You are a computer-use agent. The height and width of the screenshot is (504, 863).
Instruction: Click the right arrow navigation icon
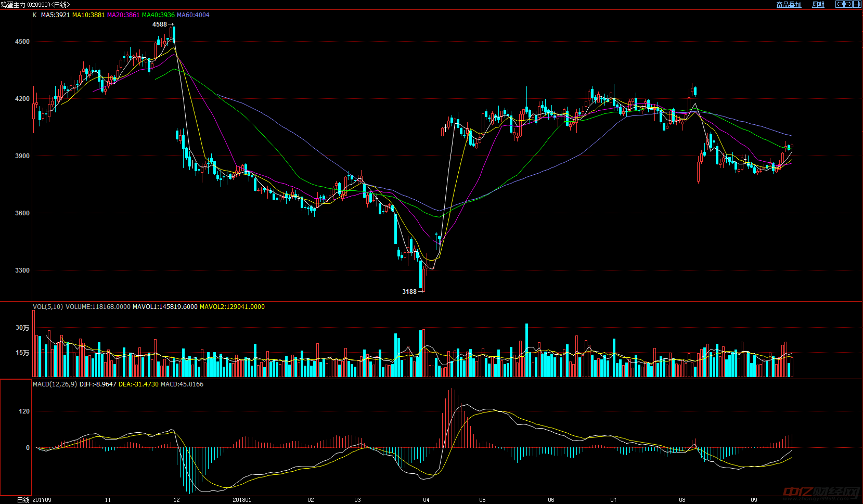point(848,4)
